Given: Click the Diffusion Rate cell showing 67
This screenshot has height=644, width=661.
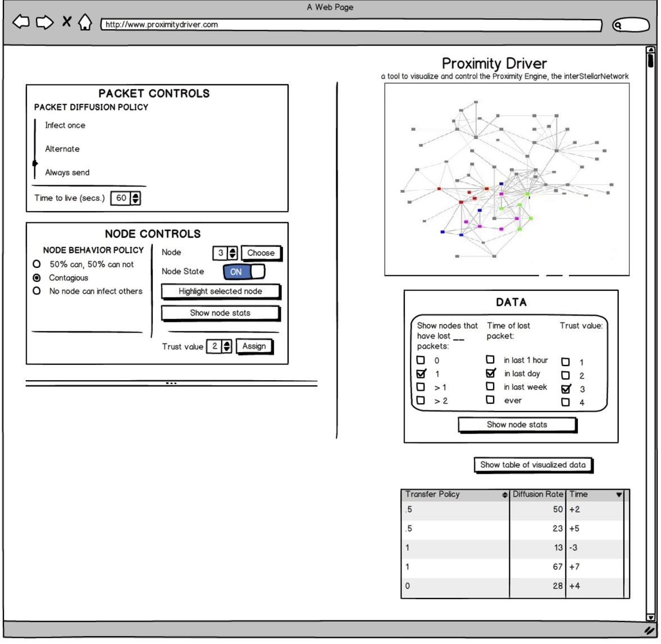Looking at the screenshot, I should 537,567.
